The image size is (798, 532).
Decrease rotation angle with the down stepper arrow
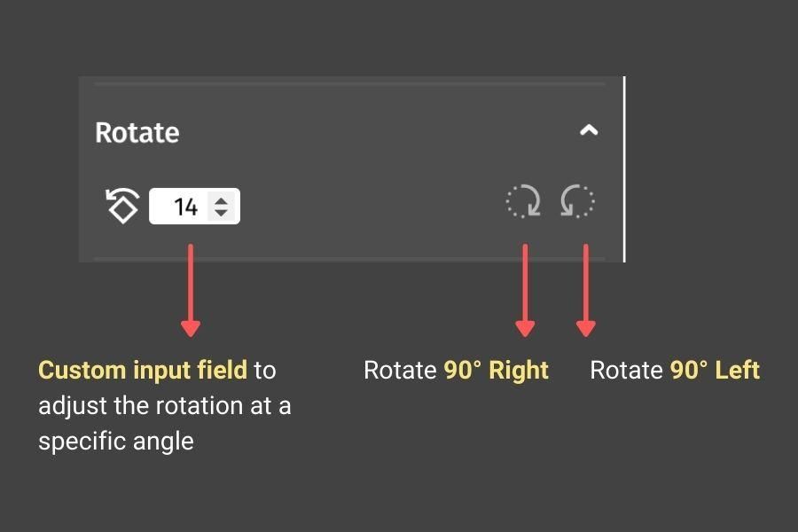[x=221, y=212]
